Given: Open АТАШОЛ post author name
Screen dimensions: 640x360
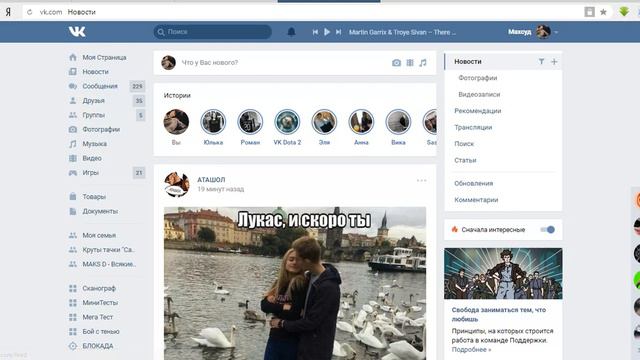Looking at the screenshot, I should (x=211, y=180).
